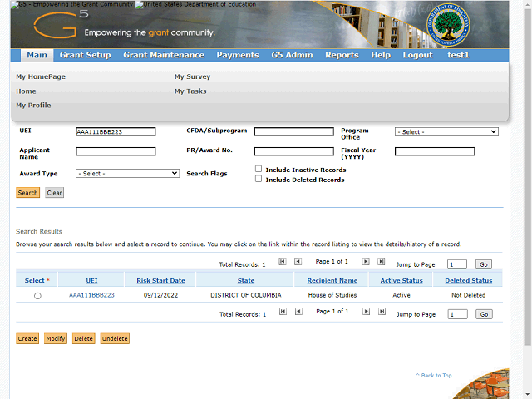The height and width of the screenshot is (399, 532).
Task: Click last page icon below the results table
Action: pyautogui.click(x=382, y=312)
